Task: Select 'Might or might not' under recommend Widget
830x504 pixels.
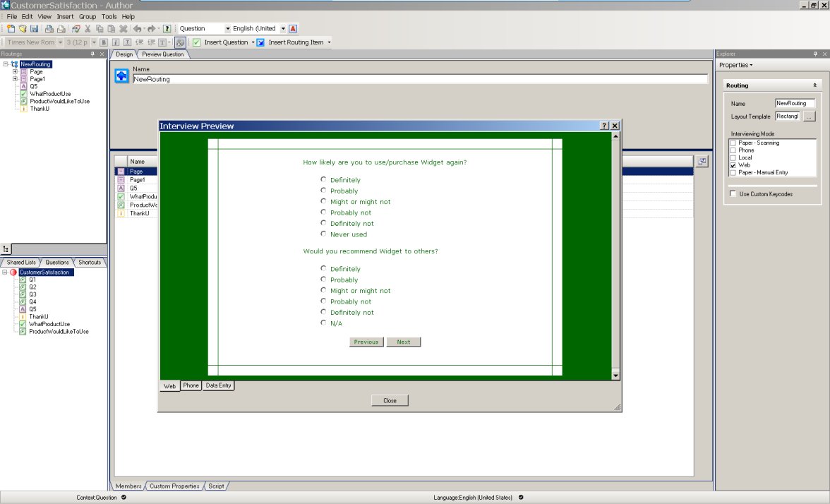Action: point(323,290)
